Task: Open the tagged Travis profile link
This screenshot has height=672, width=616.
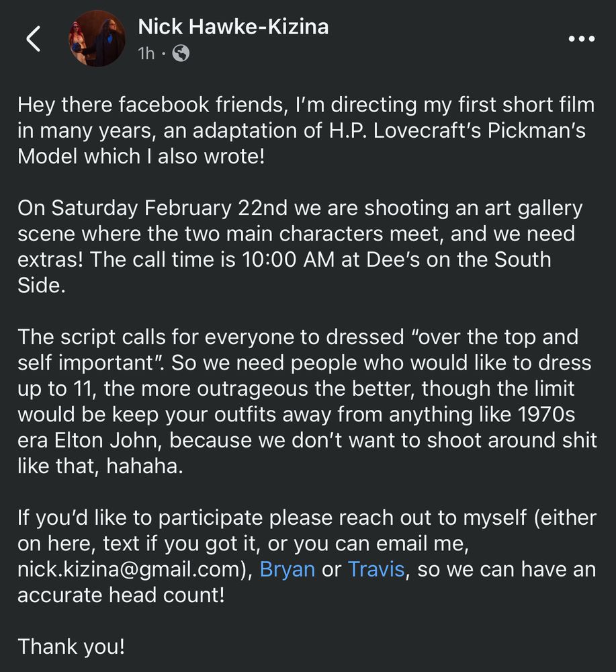Action: (377, 569)
